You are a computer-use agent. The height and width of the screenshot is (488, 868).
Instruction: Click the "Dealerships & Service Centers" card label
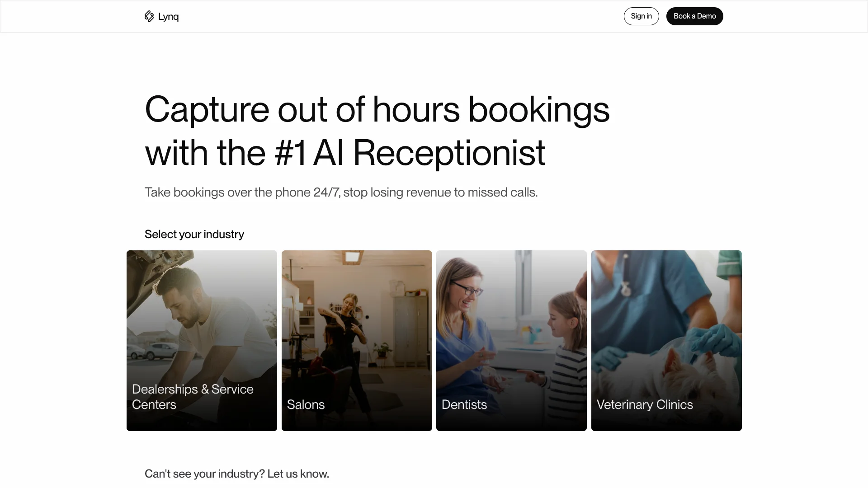pos(193,397)
